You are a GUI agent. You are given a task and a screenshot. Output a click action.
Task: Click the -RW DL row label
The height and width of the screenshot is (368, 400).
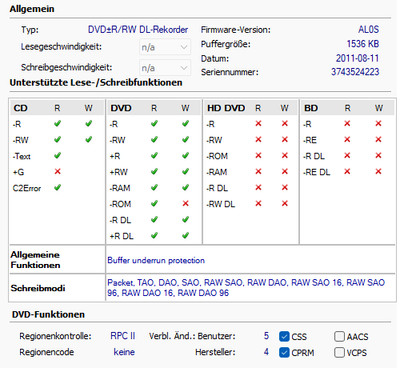[220, 204]
